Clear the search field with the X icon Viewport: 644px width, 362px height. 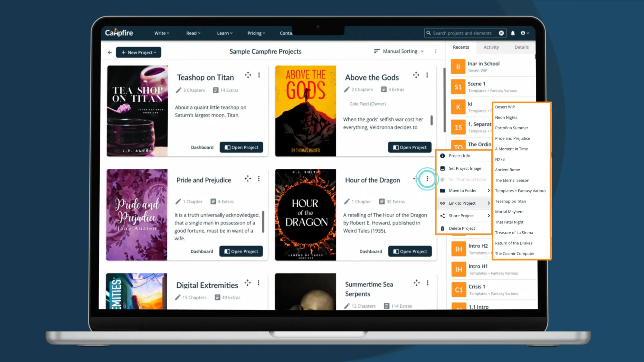(501, 33)
